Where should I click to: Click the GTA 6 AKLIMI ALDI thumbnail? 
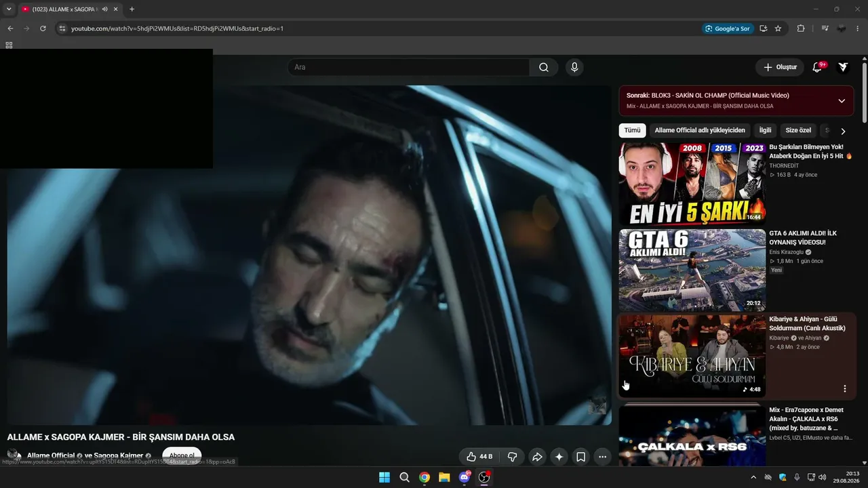tap(692, 270)
